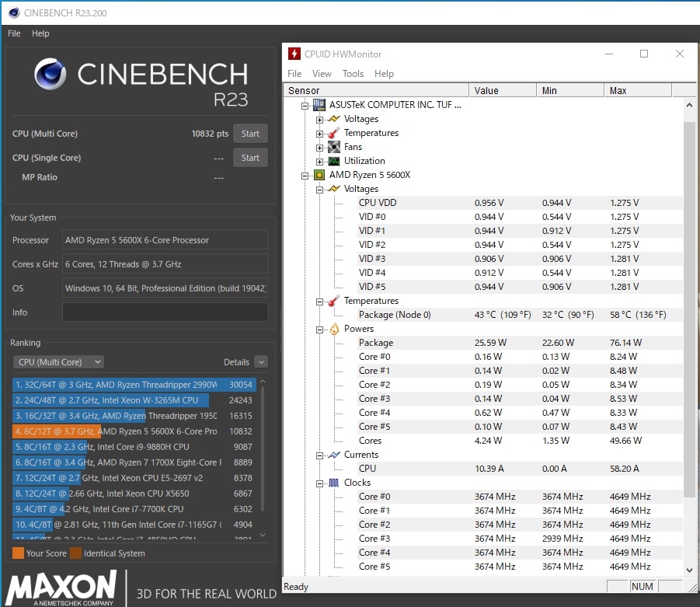This screenshot has width=700, height=607.
Task: Click the Info input field
Action: coord(165,312)
